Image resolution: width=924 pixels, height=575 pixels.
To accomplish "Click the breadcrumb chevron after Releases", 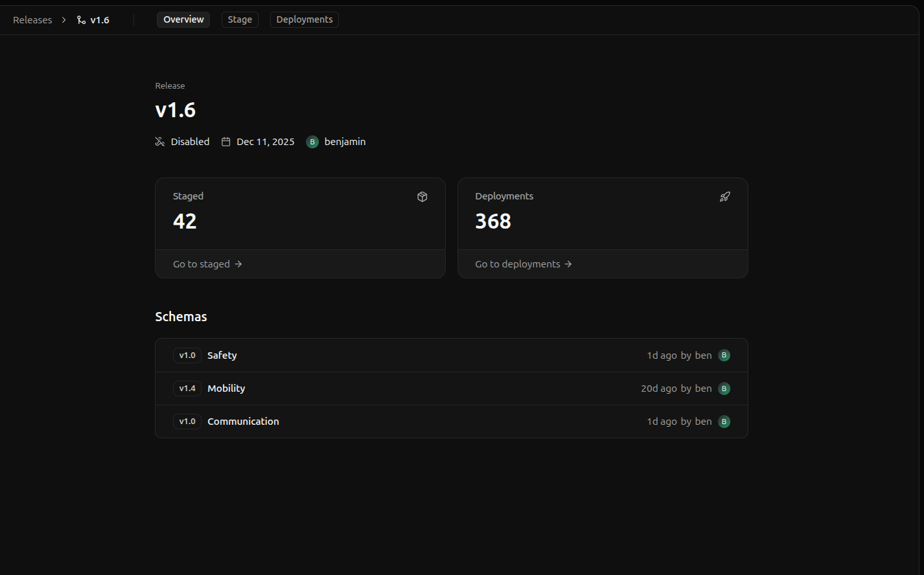I will coord(64,20).
